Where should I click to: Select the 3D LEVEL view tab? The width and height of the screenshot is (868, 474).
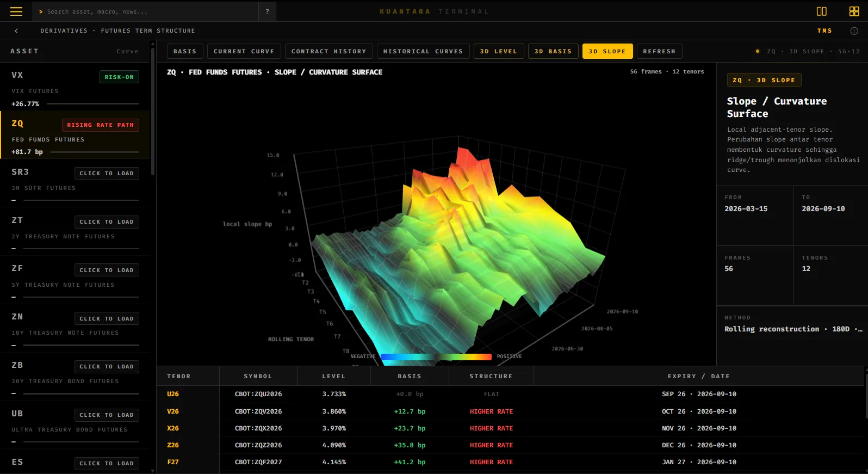499,51
